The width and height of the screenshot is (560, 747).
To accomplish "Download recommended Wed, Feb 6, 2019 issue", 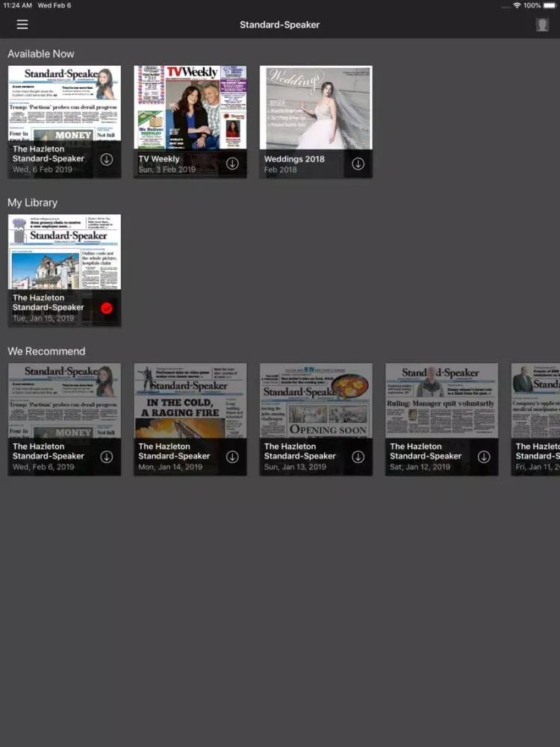I will point(107,457).
